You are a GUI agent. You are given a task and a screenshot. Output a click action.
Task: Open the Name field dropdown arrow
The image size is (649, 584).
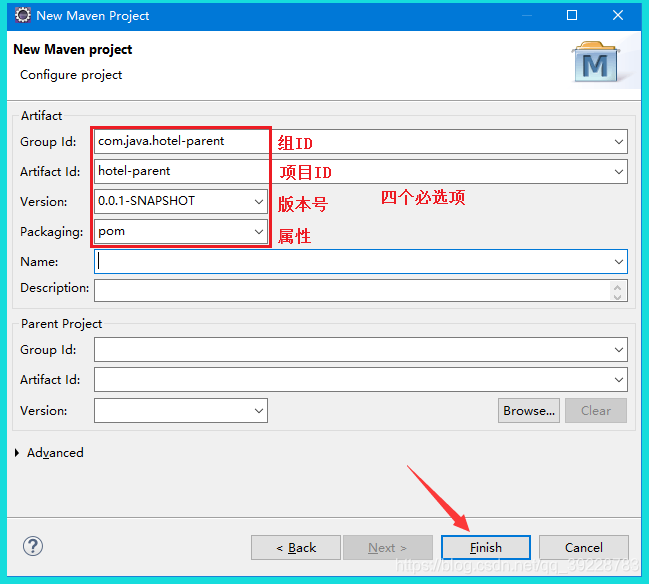pyautogui.click(x=619, y=262)
